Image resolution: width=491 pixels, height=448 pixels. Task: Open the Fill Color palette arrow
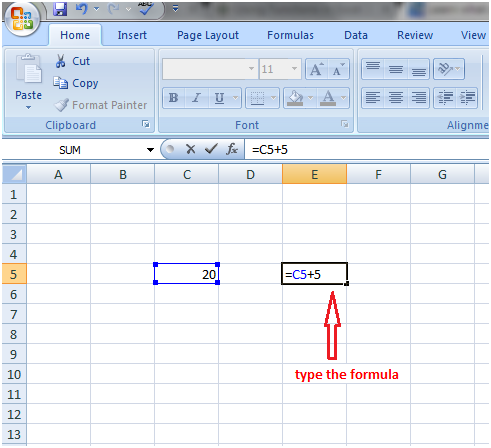310,98
